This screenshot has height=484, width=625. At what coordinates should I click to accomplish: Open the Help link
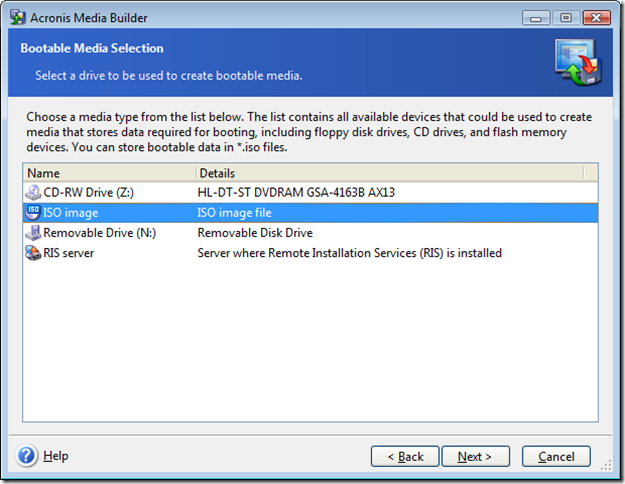55,456
